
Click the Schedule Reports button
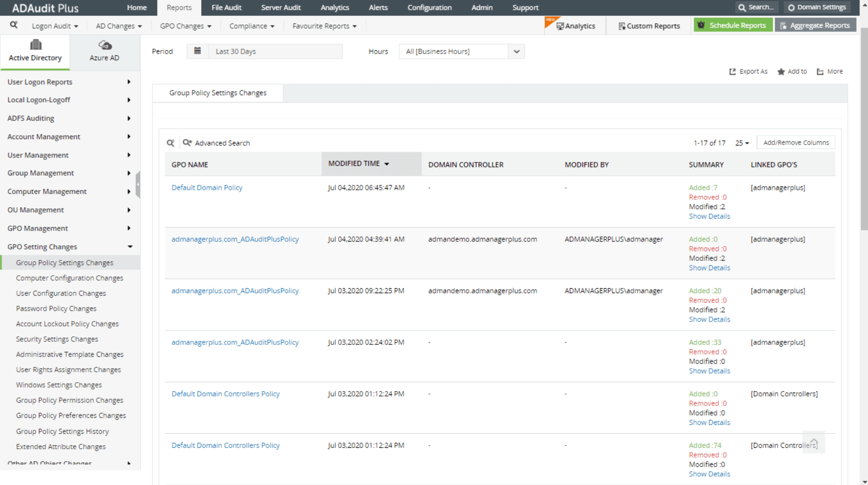(x=733, y=25)
